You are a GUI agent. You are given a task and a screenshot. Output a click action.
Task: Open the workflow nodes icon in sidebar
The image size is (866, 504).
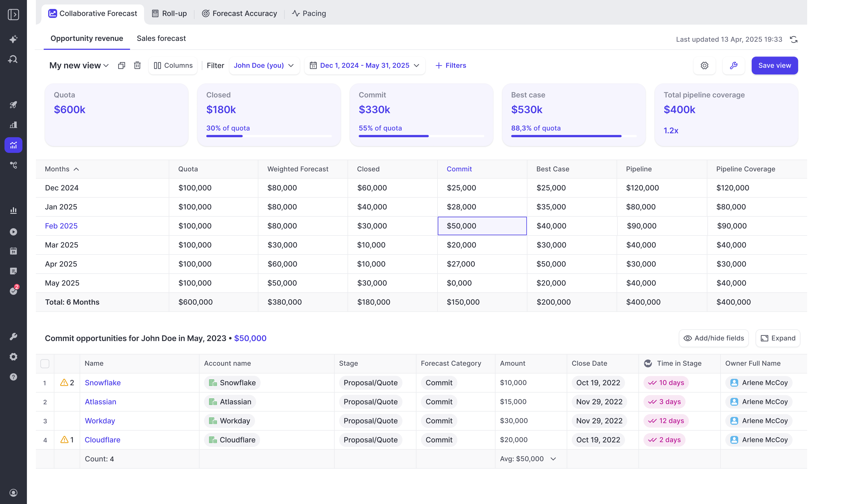click(x=13, y=165)
